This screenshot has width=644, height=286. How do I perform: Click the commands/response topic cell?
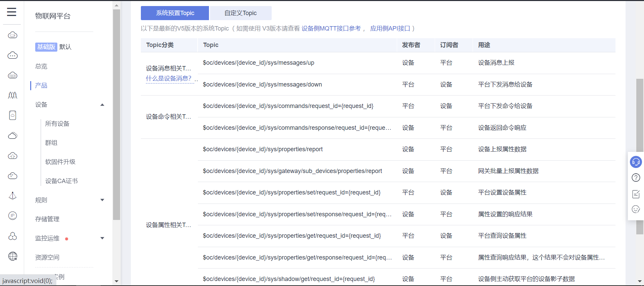pos(297,128)
